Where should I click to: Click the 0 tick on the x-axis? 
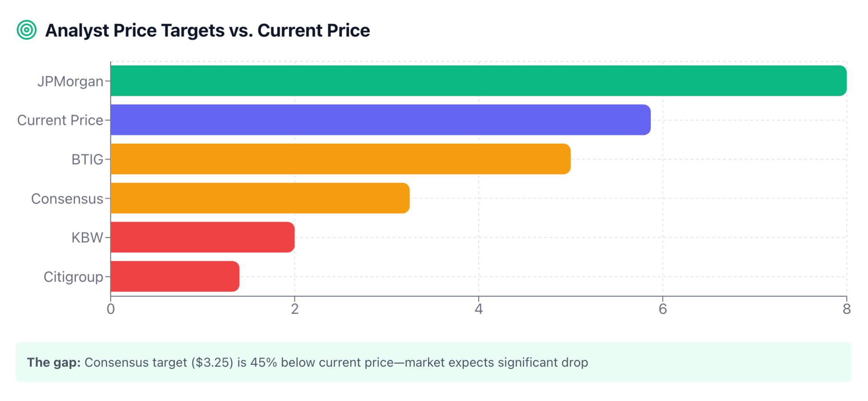(111, 309)
